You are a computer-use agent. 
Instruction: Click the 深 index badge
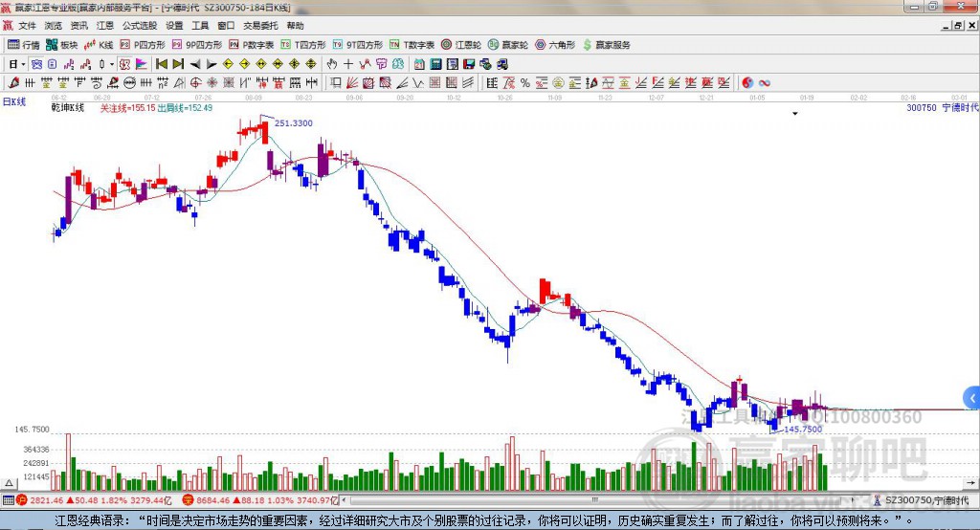coord(188,500)
